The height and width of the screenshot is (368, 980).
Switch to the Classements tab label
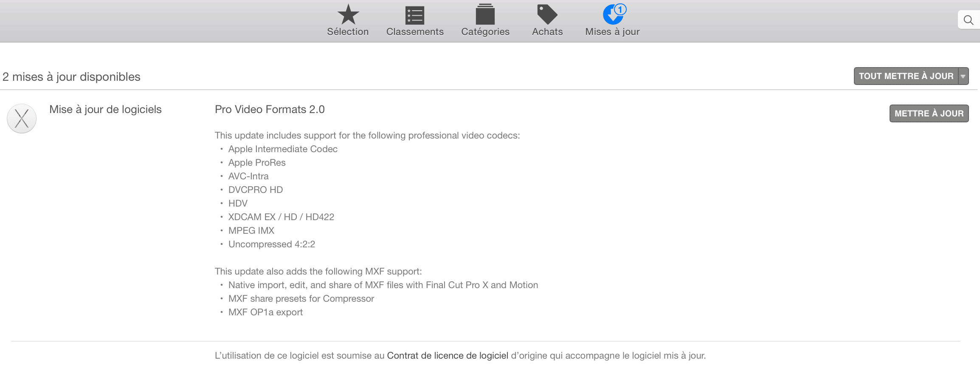tap(415, 32)
